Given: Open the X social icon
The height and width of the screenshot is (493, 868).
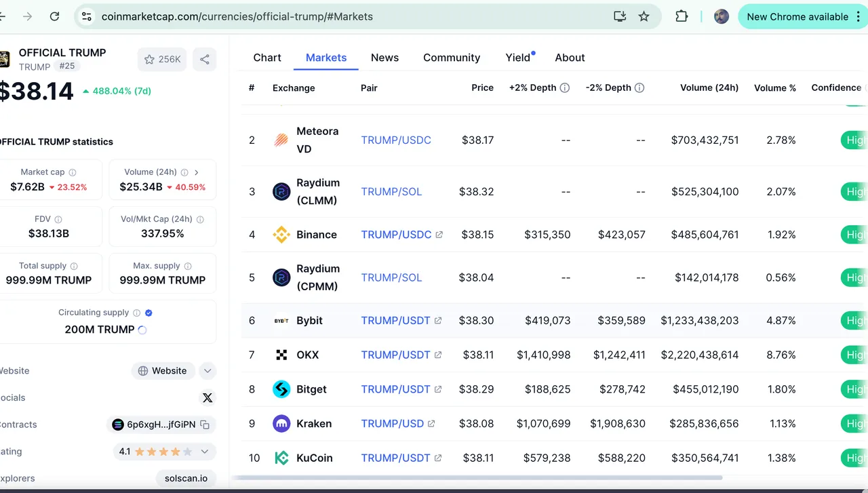Looking at the screenshot, I should coord(208,398).
